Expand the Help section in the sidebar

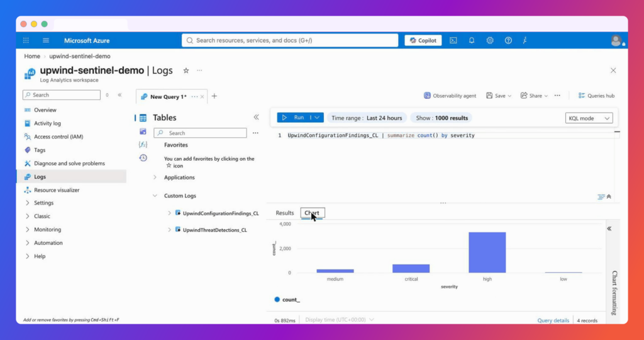[x=28, y=256]
